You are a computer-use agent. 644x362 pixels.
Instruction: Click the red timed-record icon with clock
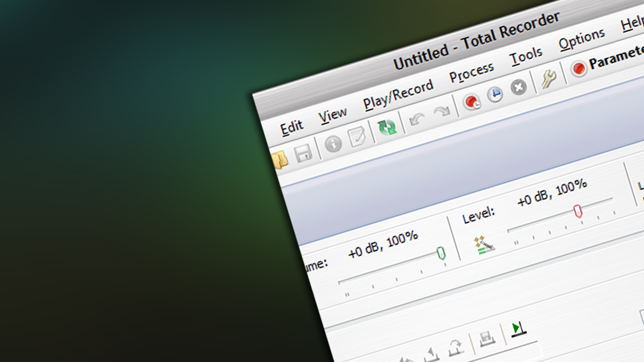pos(472,102)
